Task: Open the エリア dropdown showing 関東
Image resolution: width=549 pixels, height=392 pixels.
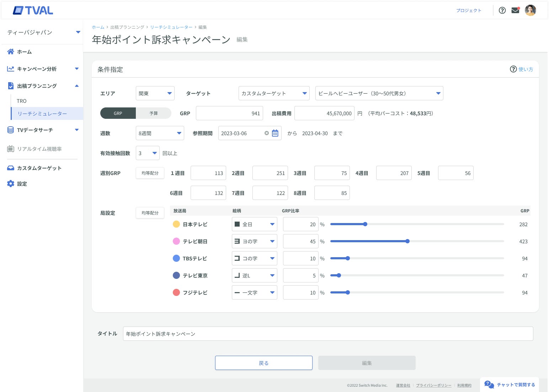Action: click(155, 93)
